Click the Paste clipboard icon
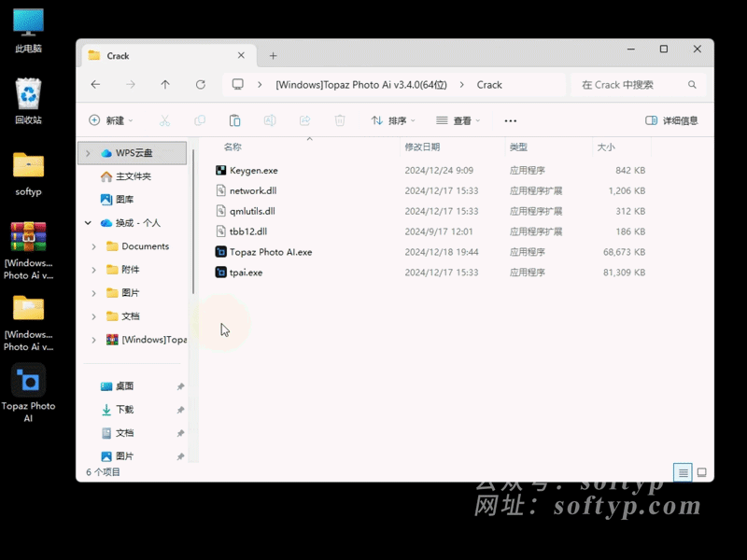This screenshot has height=560, width=747. (x=235, y=120)
